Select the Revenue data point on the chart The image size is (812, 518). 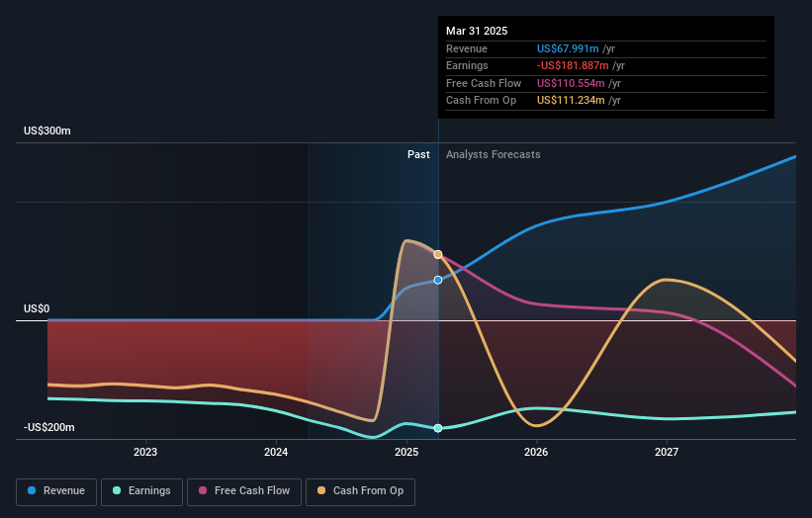coord(438,280)
